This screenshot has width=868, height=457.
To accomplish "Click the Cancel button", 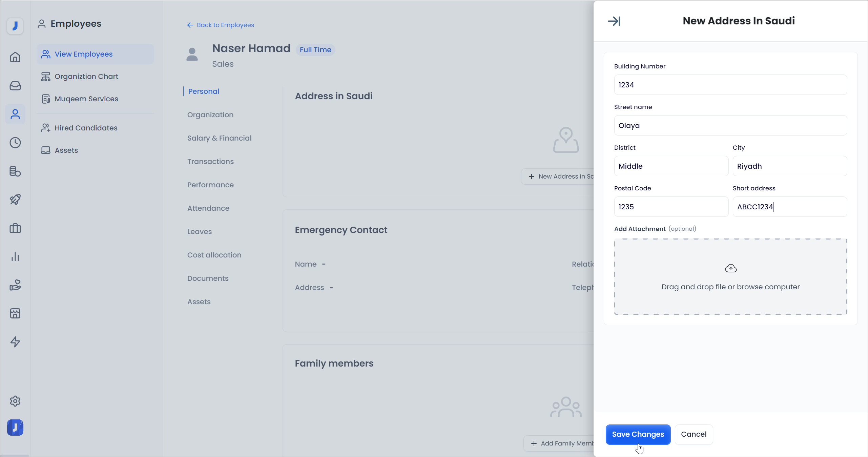I will 694,434.
